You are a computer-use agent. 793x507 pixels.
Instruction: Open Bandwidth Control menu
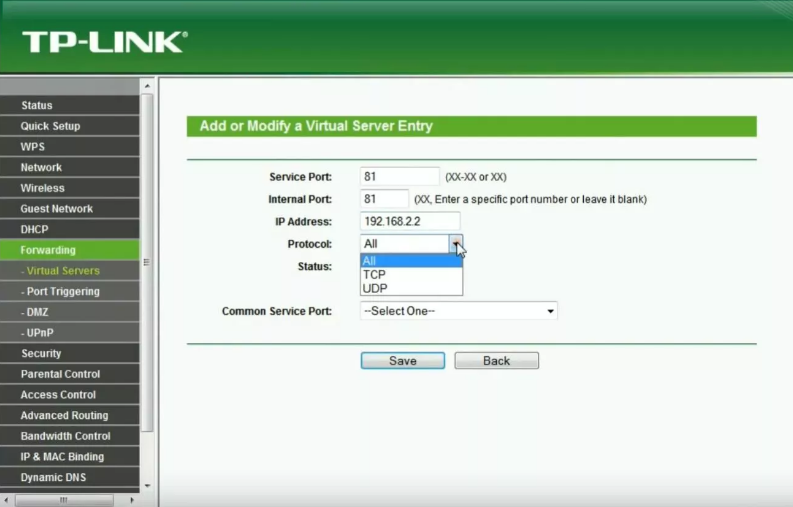(70, 436)
